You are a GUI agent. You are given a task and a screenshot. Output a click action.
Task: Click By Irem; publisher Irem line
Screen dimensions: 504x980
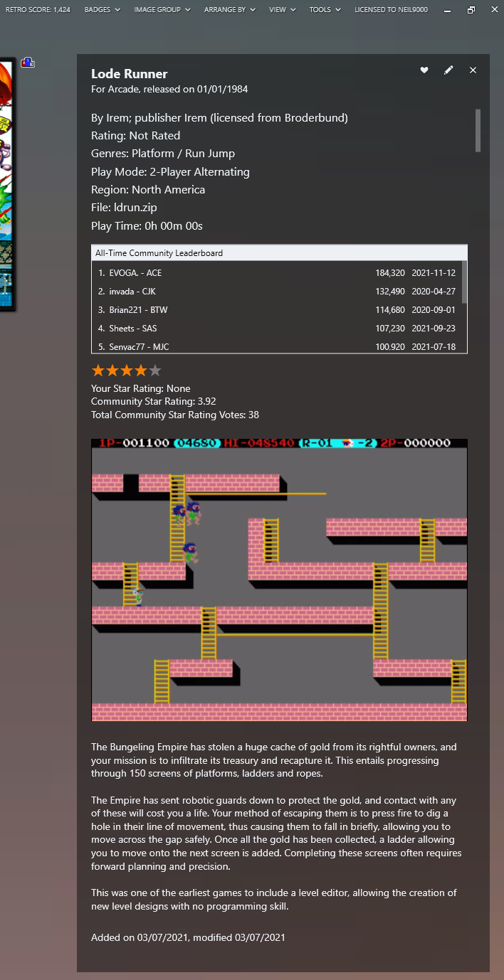point(219,118)
